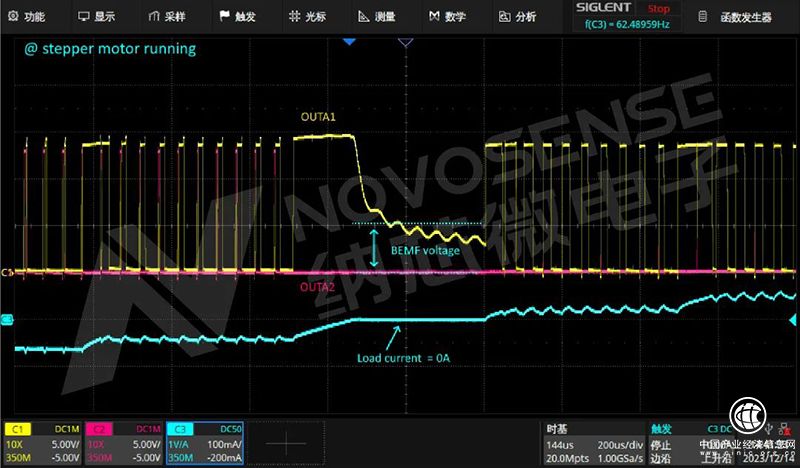Image resolution: width=800 pixels, height=468 pixels.
Task: Open the 数学 (Math) menu
Action: [x=446, y=16]
